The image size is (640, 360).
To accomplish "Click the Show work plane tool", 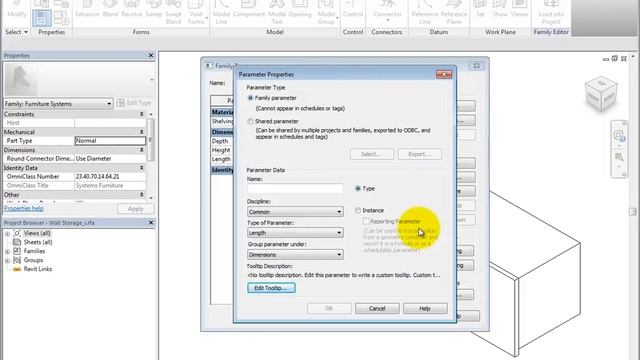I will 500,10.
